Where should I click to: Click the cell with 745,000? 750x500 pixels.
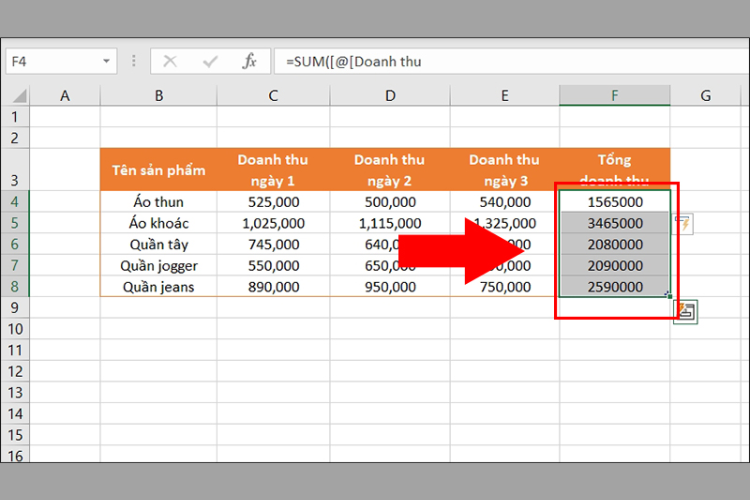tap(273, 244)
